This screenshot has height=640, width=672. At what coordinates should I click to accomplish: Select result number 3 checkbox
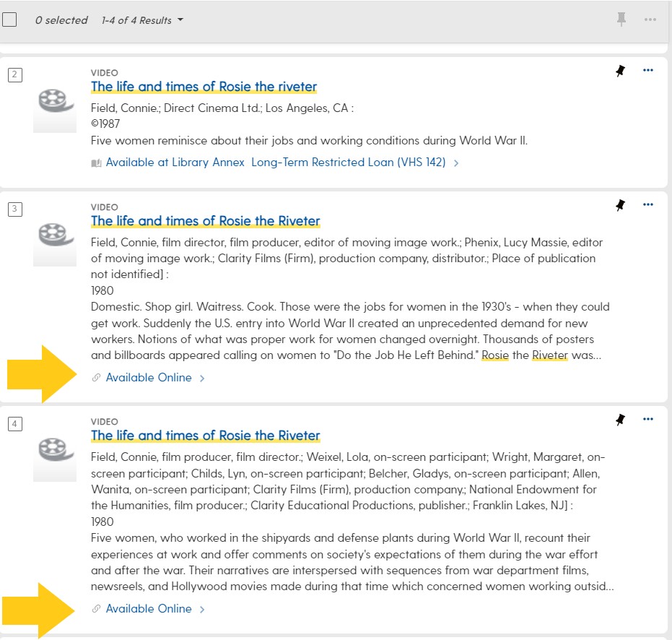pos(15,209)
